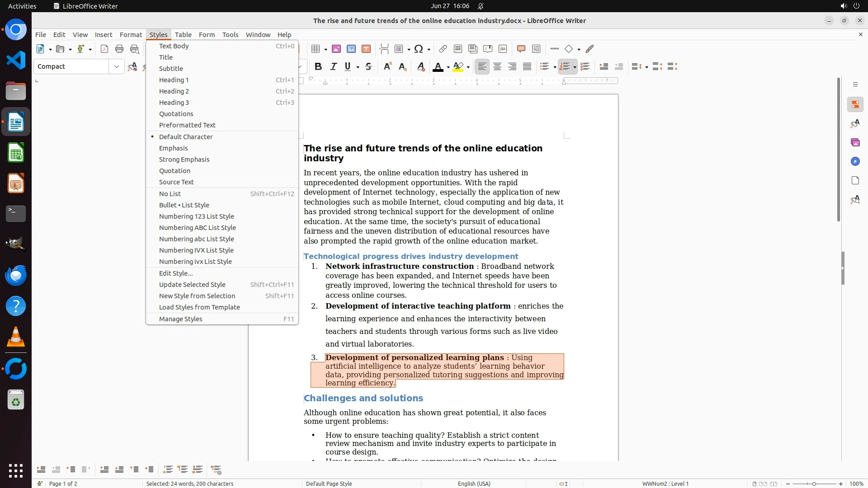Screen dimensions: 868x488
Task: Click the Bold formatting icon
Action: 318,67
